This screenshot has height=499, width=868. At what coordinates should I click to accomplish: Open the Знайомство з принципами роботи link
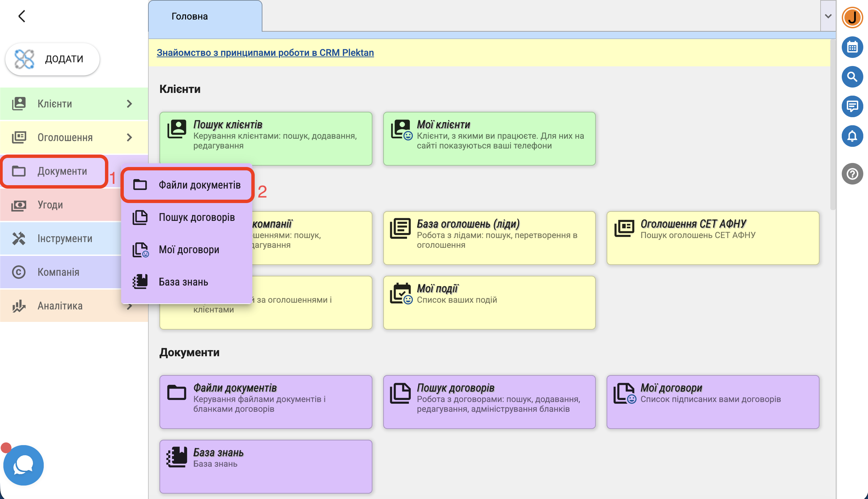[265, 53]
